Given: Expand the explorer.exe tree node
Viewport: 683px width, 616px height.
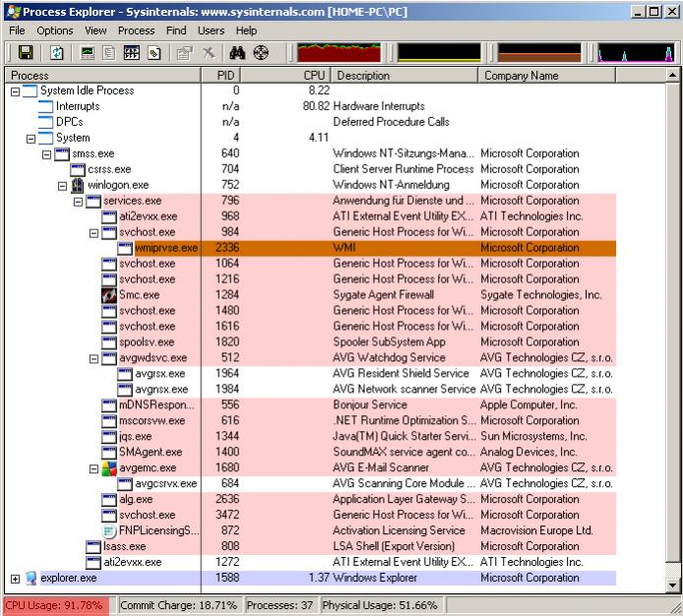Looking at the screenshot, I should coord(15,579).
